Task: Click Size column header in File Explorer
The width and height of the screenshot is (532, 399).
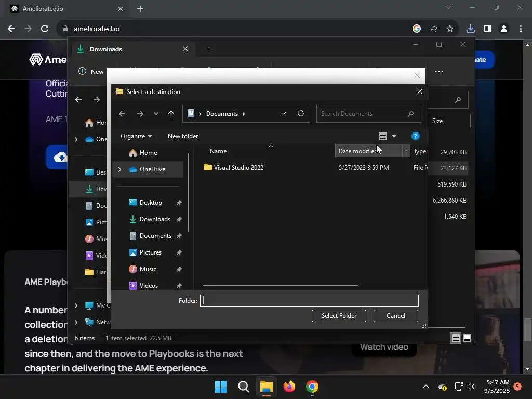Action: pos(437,121)
